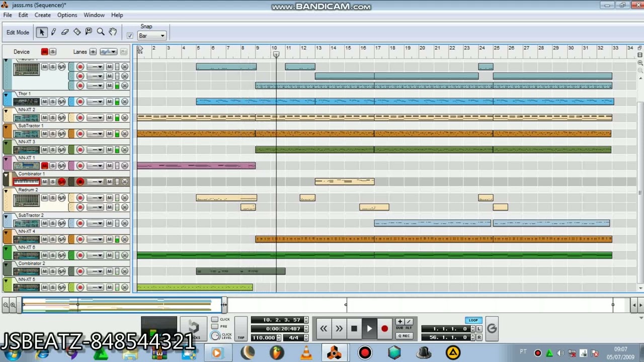Zoom in horizontally with the plus magnifier

13,305
